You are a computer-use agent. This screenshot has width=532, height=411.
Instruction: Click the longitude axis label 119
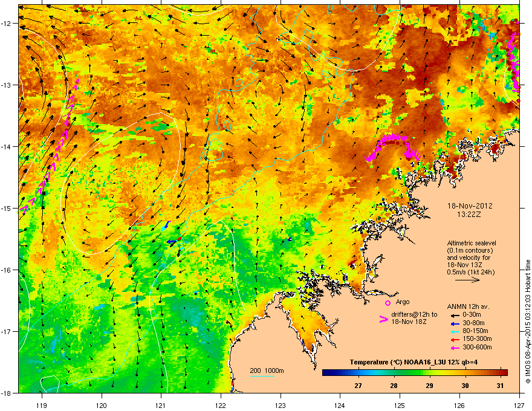(x=42, y=406)
